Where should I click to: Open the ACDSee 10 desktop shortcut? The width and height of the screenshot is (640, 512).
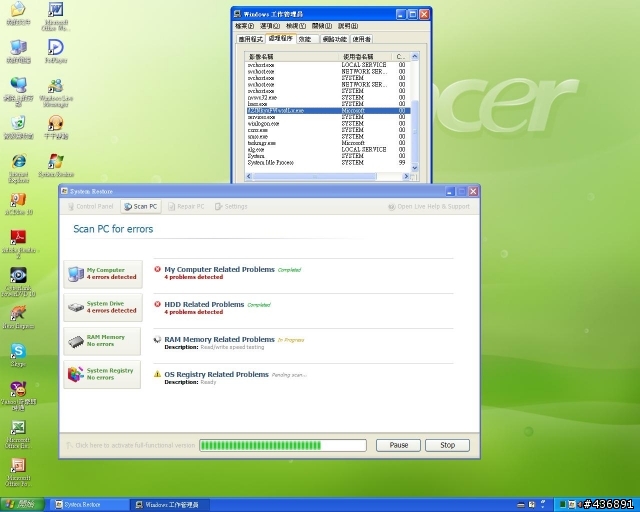(x=18, y=204)
